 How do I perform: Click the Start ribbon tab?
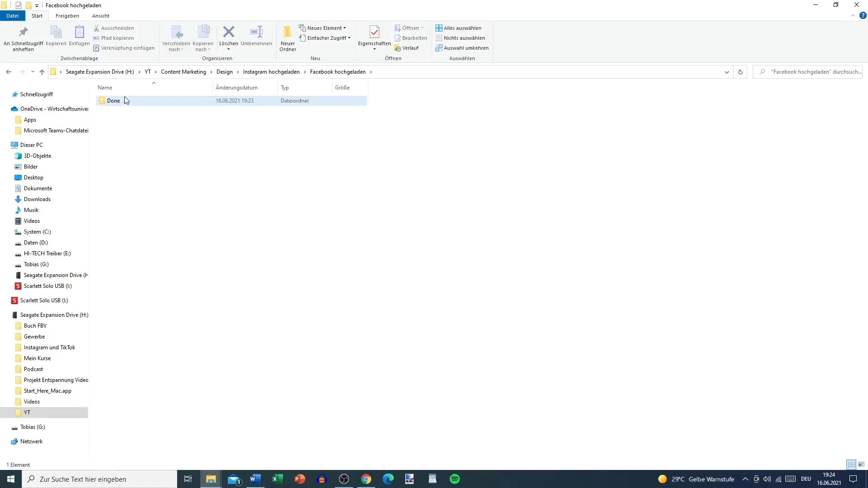tap(36, 16)
